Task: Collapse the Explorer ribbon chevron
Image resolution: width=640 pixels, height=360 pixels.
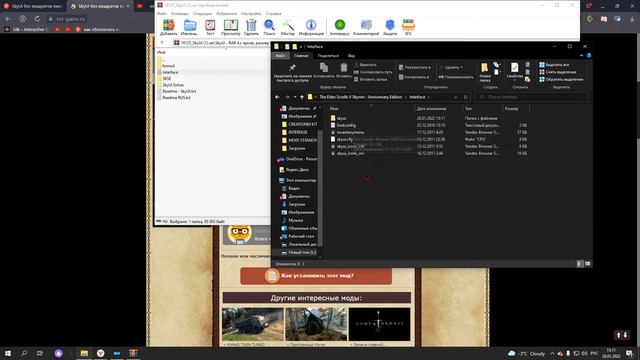Action: (581, 56)
